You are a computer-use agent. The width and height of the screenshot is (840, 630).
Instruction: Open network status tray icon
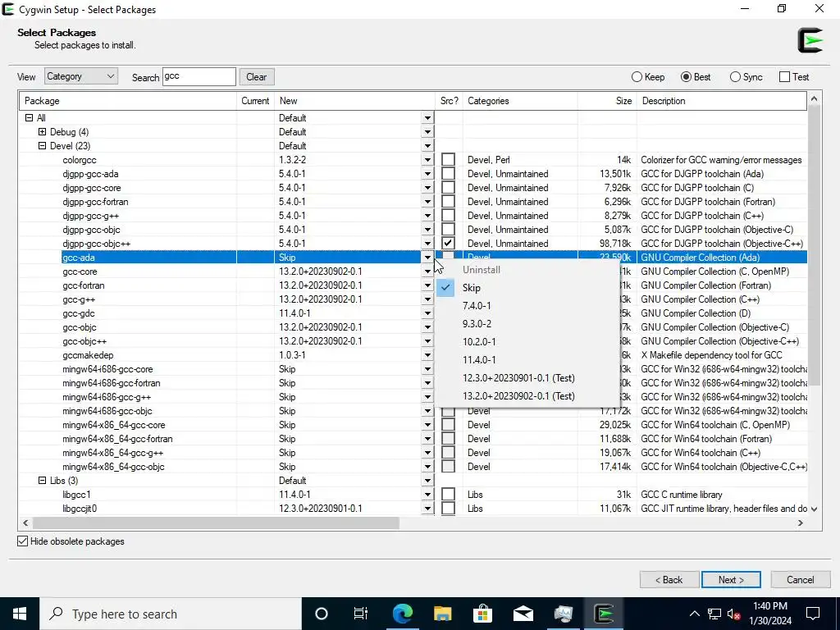pyautogui.click(x=714, y=614)
